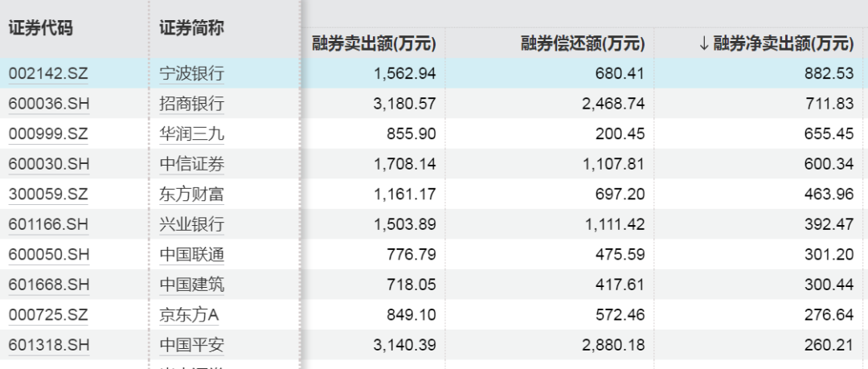
Task: Select the 300059.SZ security code
Action: (48, 195)
